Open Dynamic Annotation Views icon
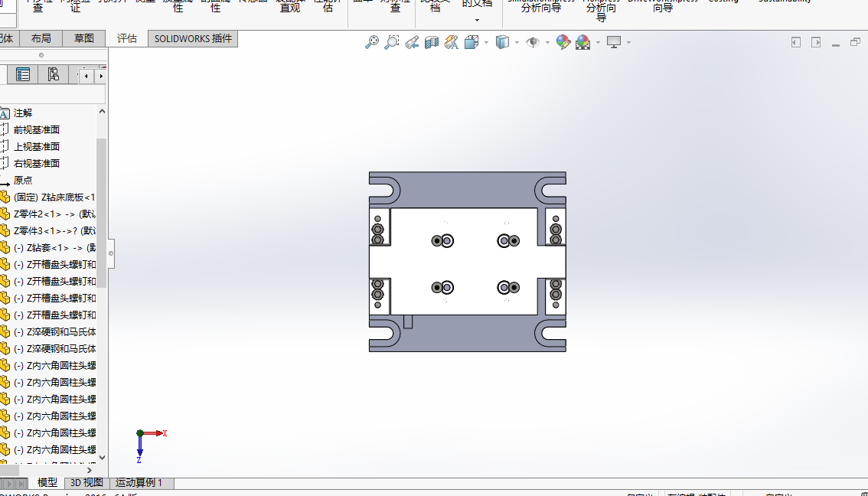Screen dimensions: 868x496 (x=451, y=42)
